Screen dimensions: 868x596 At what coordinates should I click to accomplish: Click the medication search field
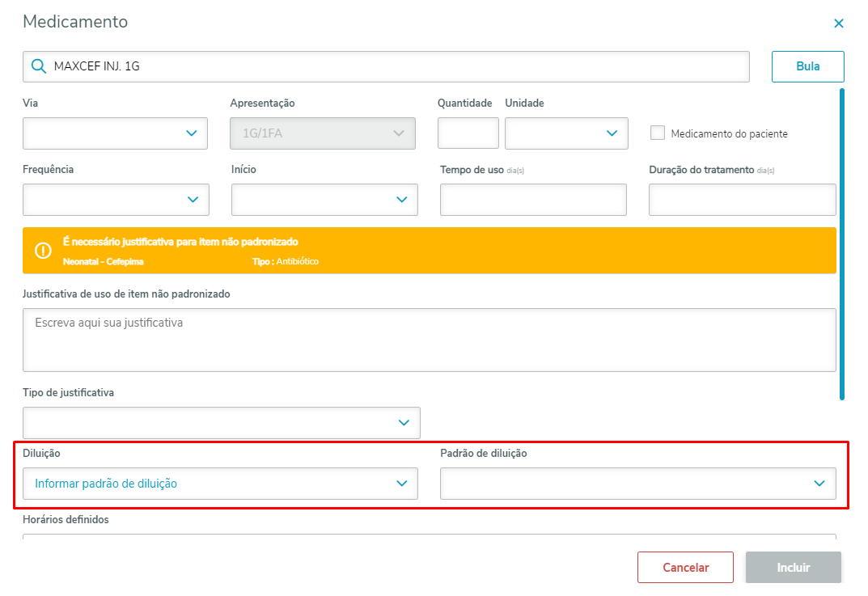tap(396, 67)
